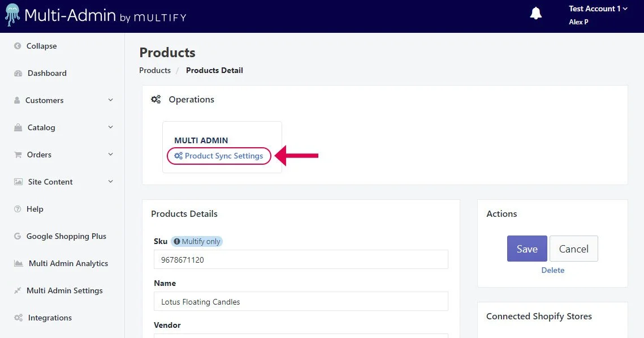Click the Products Details heading
This screenshot has width=644, height=338.
[184, 214]
